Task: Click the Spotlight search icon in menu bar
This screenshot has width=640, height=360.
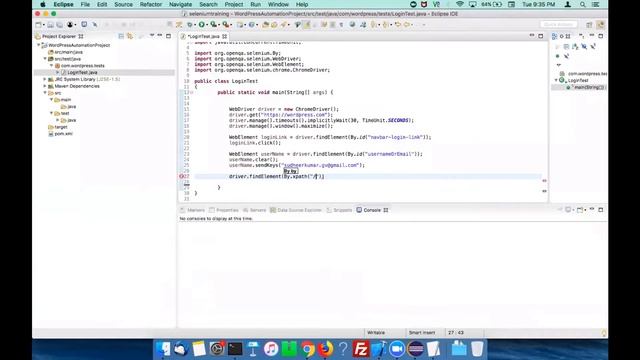Action: (x=582, y=4)
